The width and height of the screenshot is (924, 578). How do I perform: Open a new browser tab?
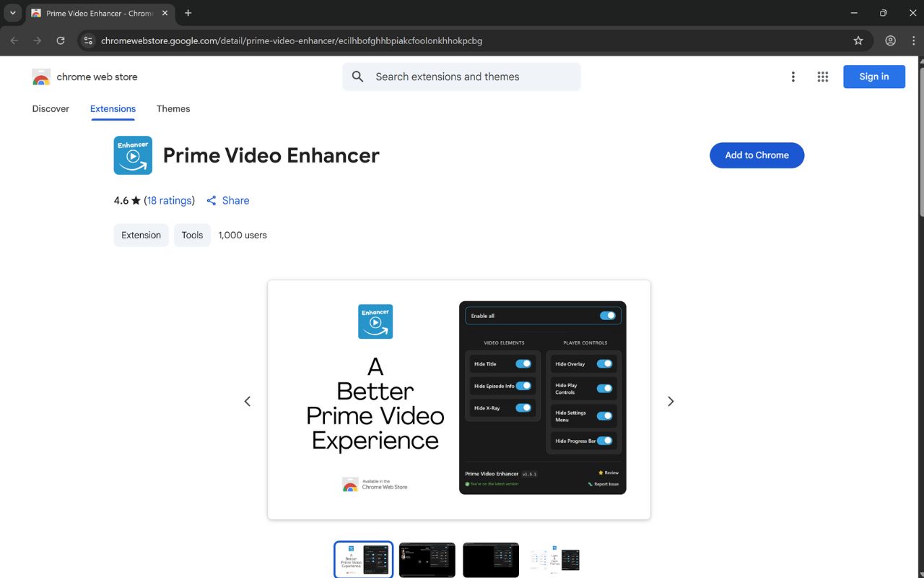pyautogui.click(x=188, y=13)
